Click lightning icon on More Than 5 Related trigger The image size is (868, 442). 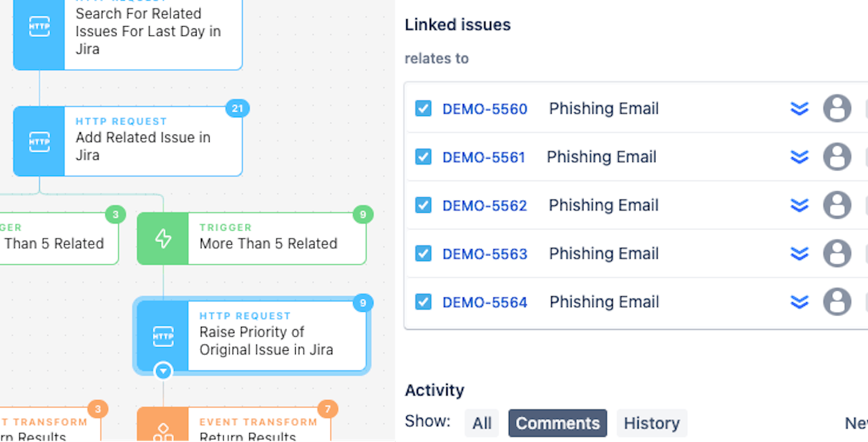point(163,239)
